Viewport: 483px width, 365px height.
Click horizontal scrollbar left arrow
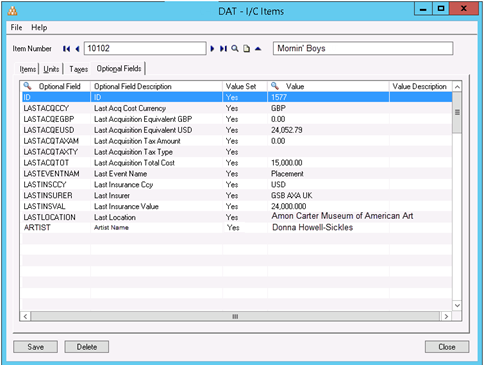pos(26,316)
